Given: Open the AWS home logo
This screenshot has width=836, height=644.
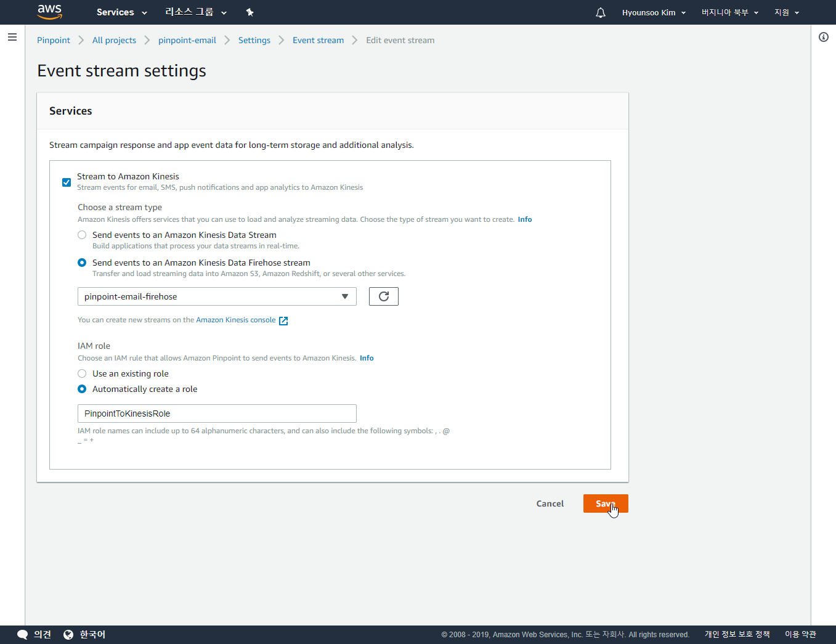Looking at the screenshot, I should tap(50, 12).
